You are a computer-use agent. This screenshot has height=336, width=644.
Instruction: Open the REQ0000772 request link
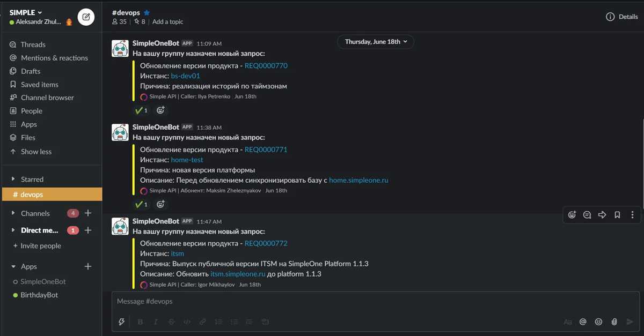coord(266,243)
